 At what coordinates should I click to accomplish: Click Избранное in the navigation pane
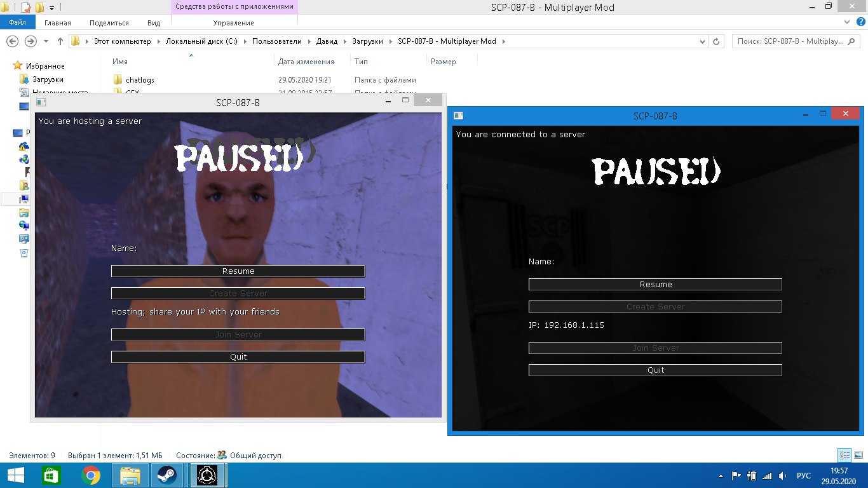(45, 66)
